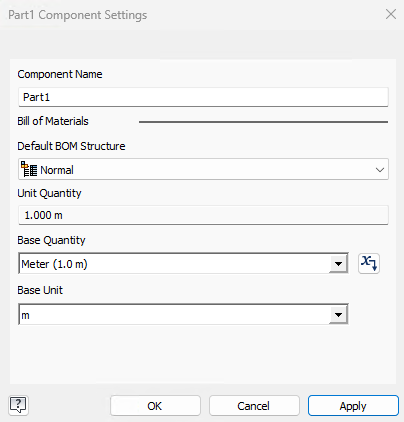Click the Base Quantity label
404x422 pixels.
pos(51,240)
